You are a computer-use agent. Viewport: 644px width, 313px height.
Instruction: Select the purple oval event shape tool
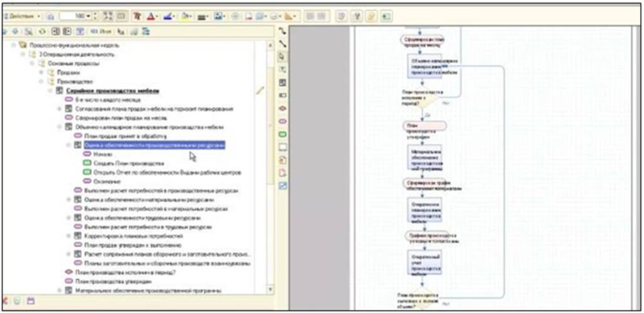282,121
